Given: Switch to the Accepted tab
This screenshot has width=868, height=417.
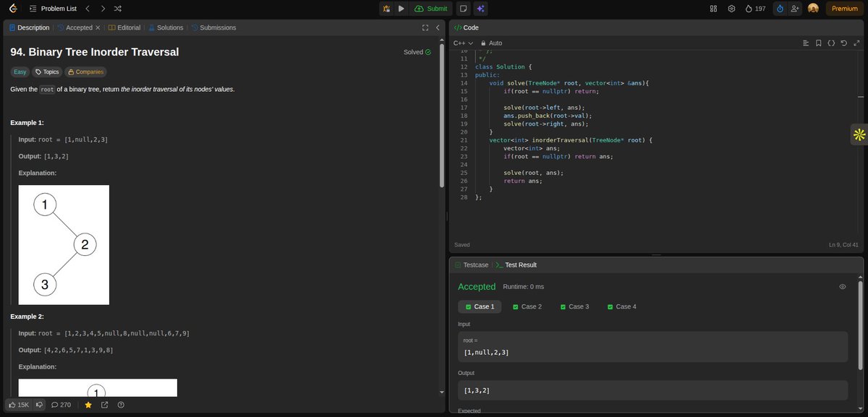Looking at the screenshot, I should point(75,27).
